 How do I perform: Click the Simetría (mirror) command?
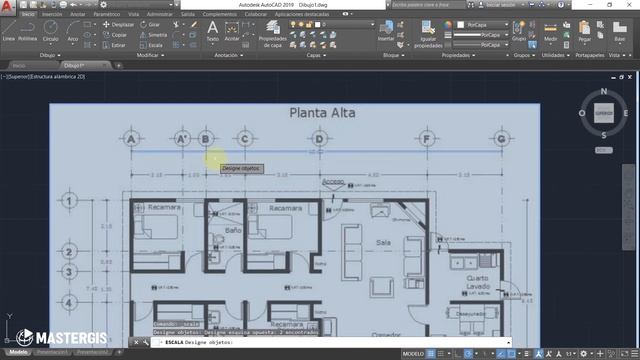coord(153,35)
